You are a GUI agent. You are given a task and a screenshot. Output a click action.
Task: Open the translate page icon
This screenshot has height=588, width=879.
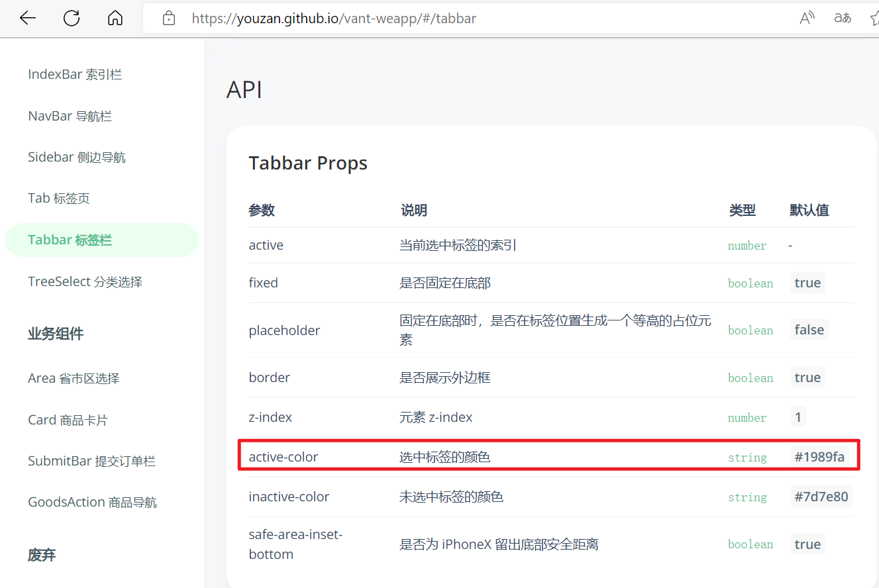843,18
